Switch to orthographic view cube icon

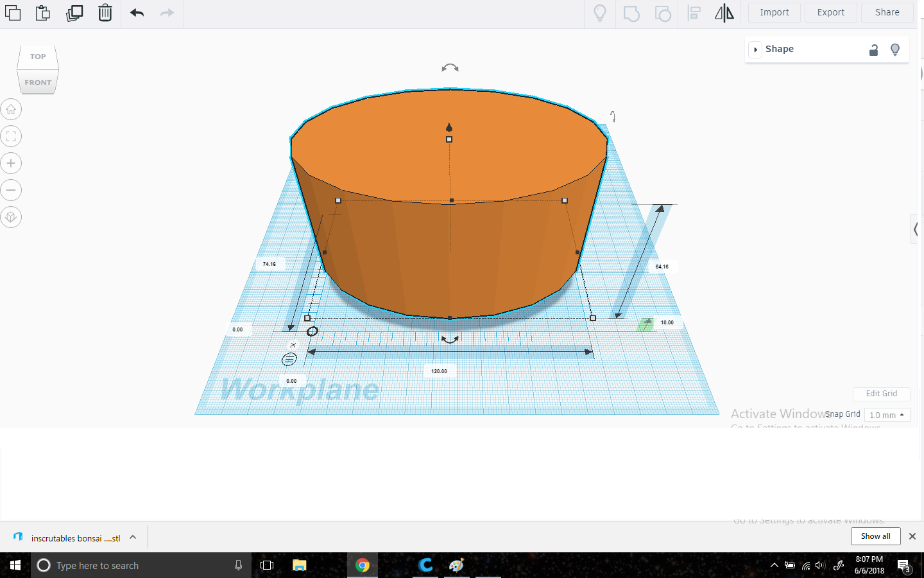11,217
